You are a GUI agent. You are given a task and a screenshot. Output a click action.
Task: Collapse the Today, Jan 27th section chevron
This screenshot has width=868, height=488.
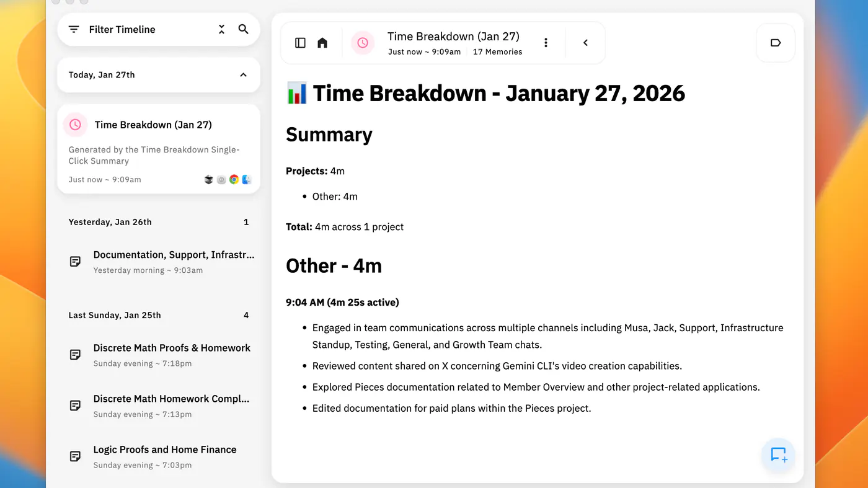(x=243, y=75)
